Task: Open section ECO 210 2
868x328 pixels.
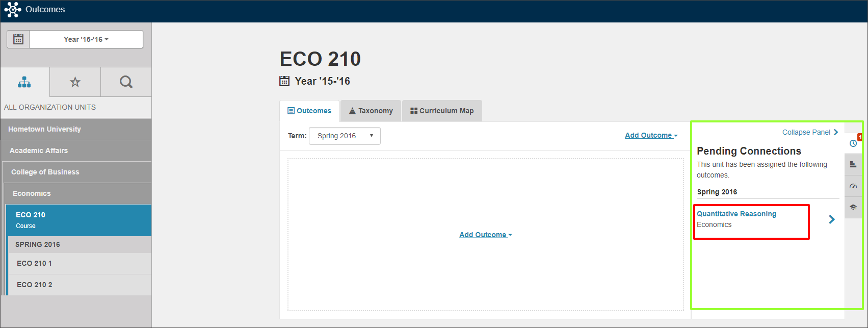Action: (80, 285)
